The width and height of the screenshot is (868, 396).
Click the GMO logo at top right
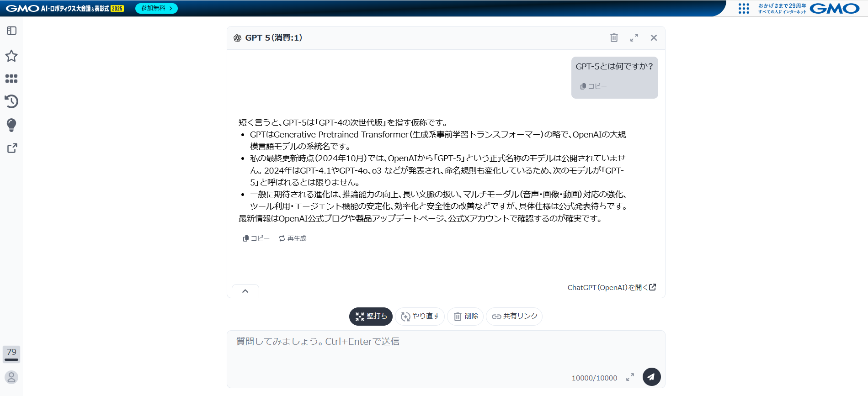click(834, 8)
